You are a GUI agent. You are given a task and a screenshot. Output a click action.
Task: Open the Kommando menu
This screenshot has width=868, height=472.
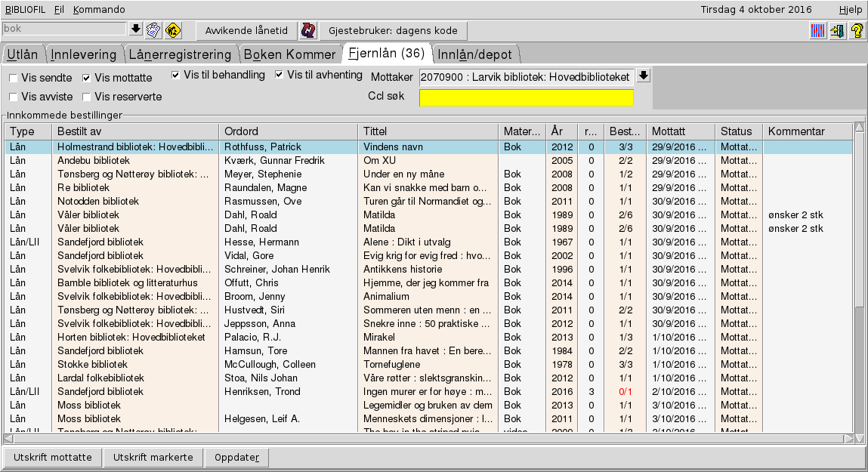click(x=99, y=10)
